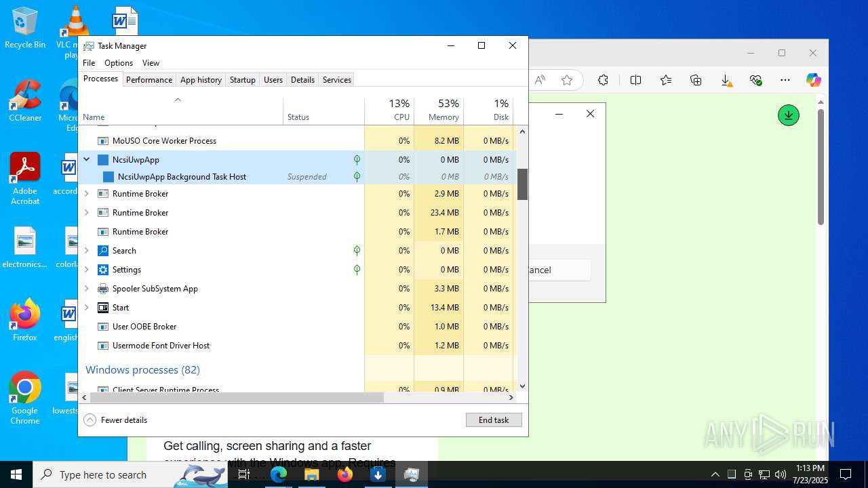Click Cancel button in background dialog

click(x=559, y=270)
